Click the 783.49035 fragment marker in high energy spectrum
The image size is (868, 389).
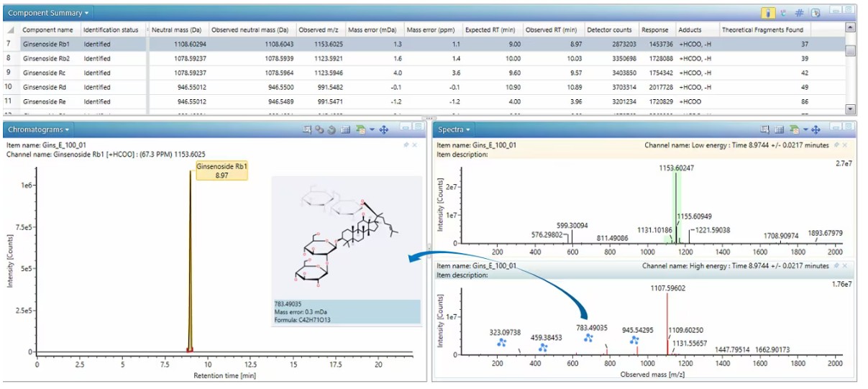[x=588, y=337]
